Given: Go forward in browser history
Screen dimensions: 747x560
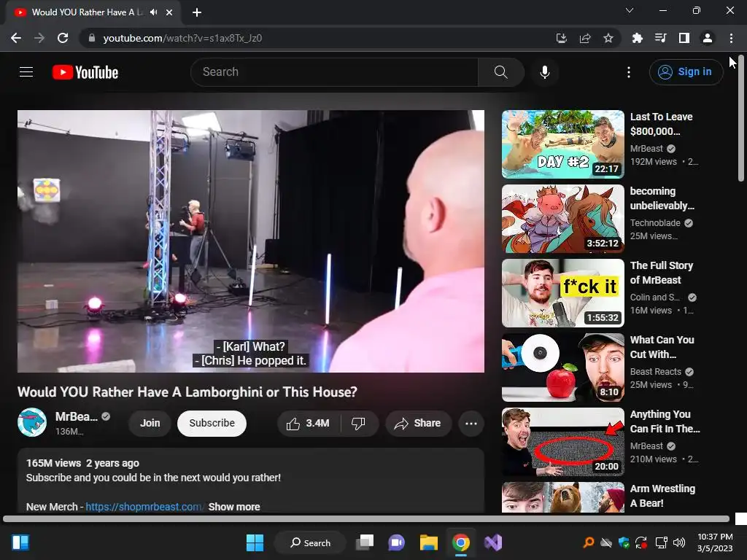Looking at the screenshot, I should coord(39,38).
